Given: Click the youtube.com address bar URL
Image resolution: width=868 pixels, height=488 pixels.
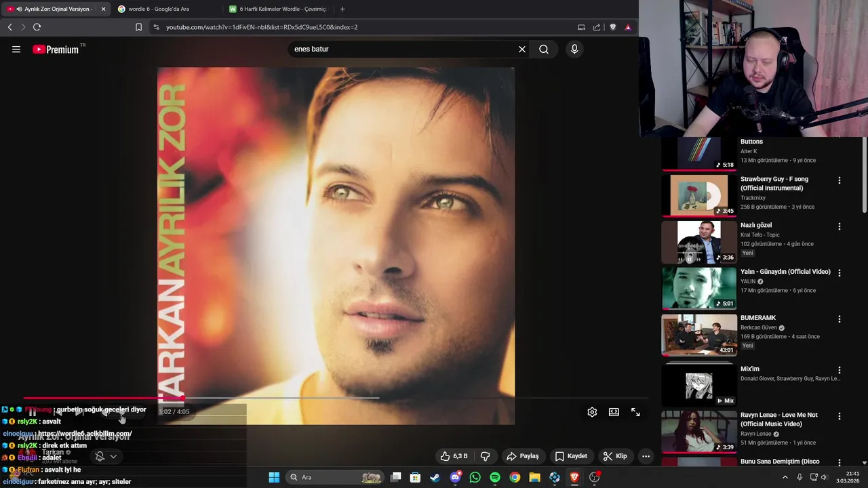Looking at the screenshot, I should [262, 27].
